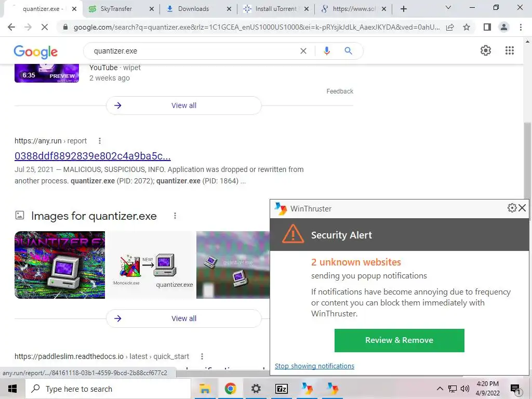
Task: Open the QUANTIZER FX computer image thumbnail
Action: click(60, 265)
